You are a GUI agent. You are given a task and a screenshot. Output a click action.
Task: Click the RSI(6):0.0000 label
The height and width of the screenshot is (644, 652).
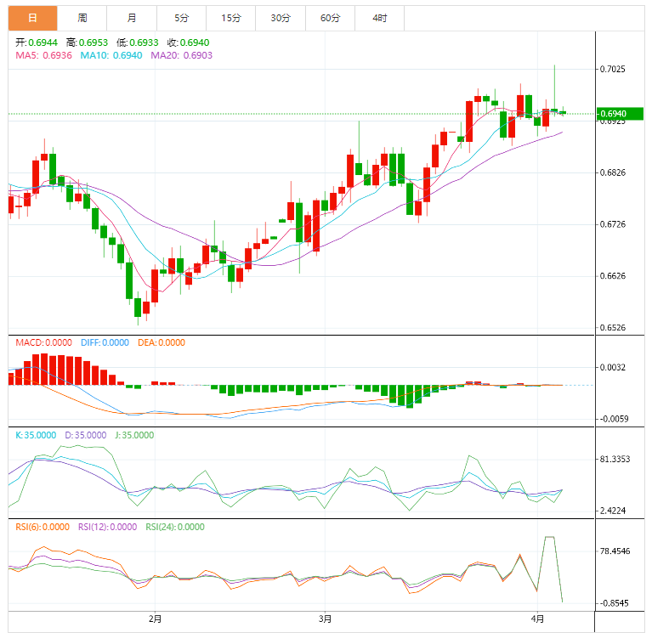(x=43, y=527)
